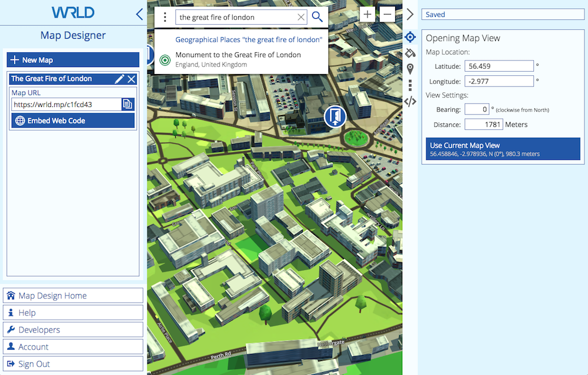The image size is (588, 375).
Task: Open the paint bucket theme tab
Action: click(410, 53)
